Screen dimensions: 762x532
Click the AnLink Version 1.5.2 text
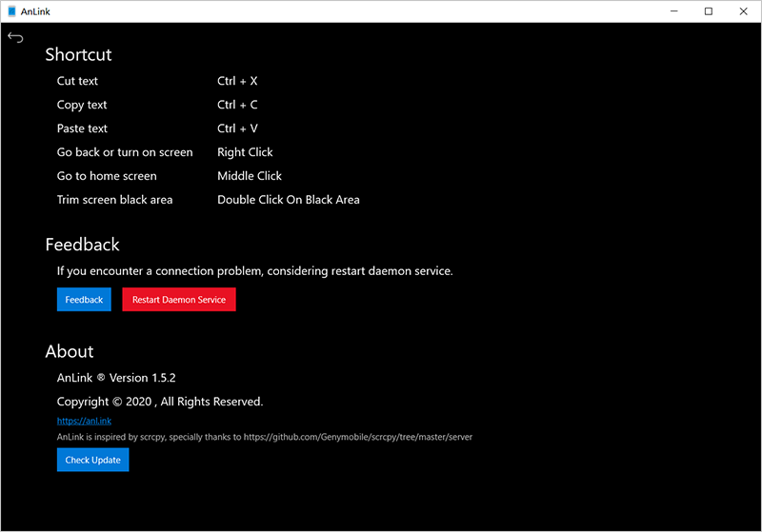[x=116, y=378]
